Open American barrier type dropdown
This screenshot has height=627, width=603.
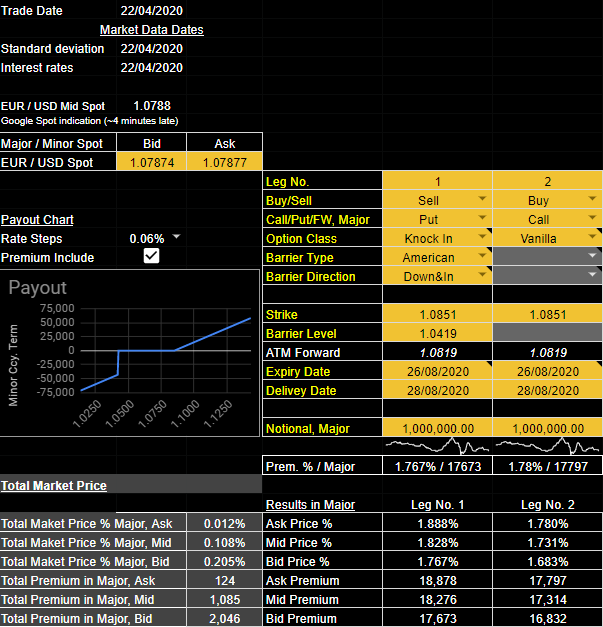coord(483,257)
